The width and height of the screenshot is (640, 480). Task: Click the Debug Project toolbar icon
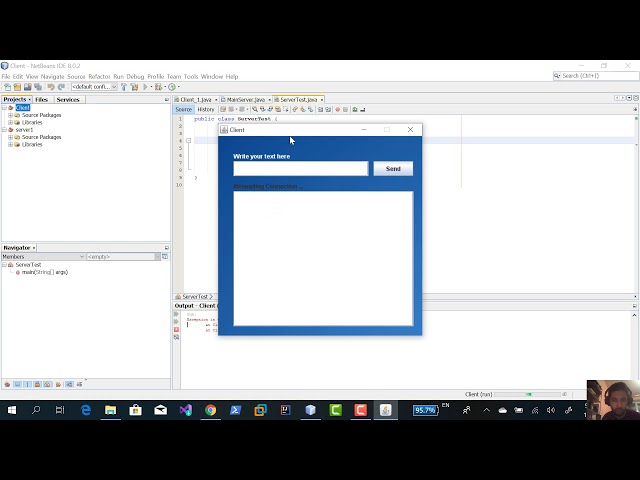point(158,87)
